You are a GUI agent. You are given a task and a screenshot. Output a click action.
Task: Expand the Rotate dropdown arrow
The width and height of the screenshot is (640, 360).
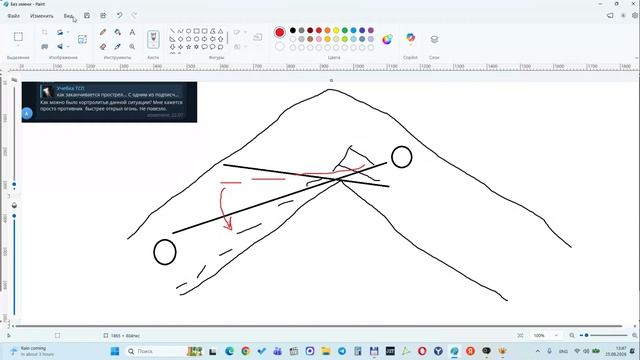point(68,32)
